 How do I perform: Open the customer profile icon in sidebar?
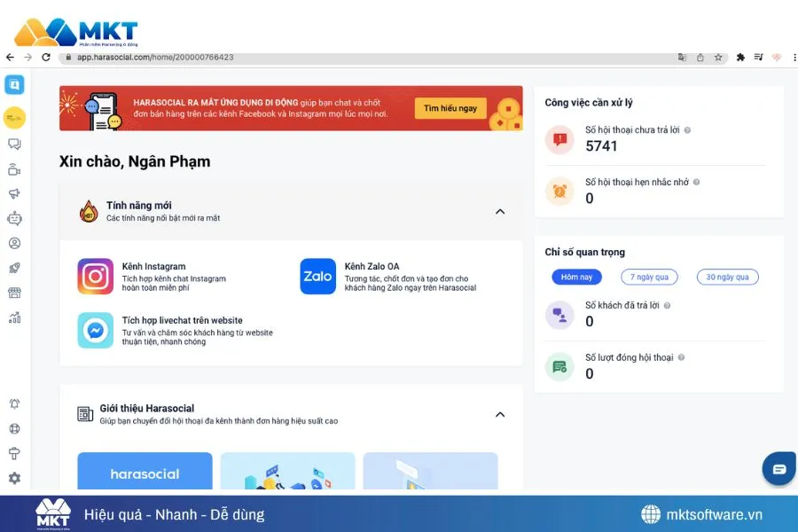pyautogui.click(x=14, y=243)
